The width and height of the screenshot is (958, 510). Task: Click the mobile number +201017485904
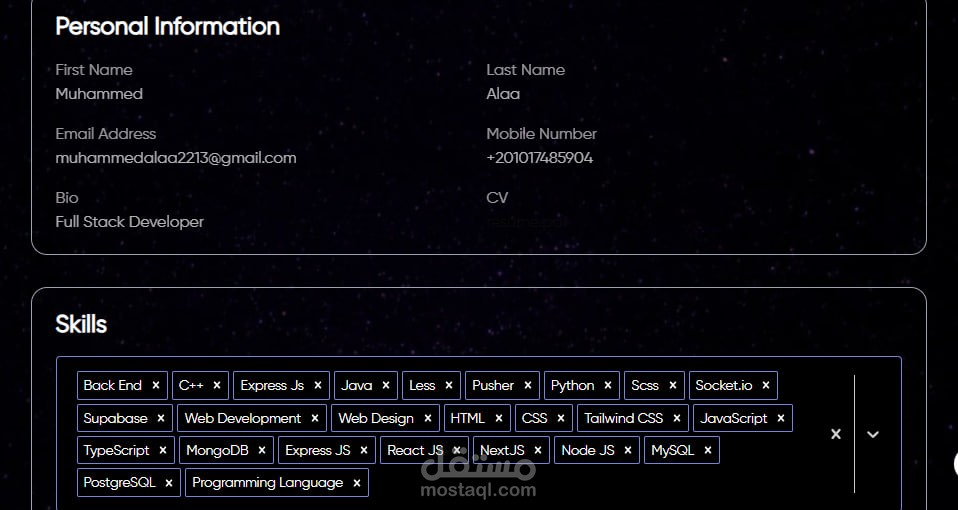click(x=539, y=158)
